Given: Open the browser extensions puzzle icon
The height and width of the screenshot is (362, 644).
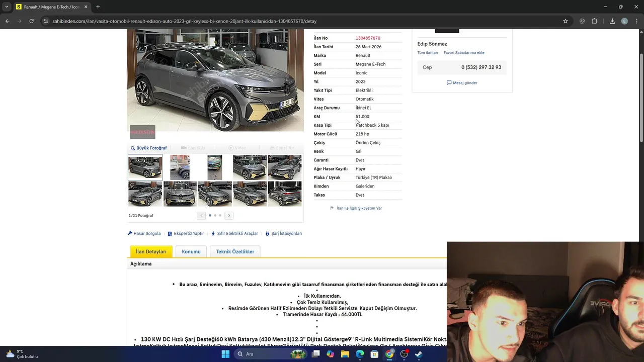Looking at the screenshot, I should coord(594,21).
